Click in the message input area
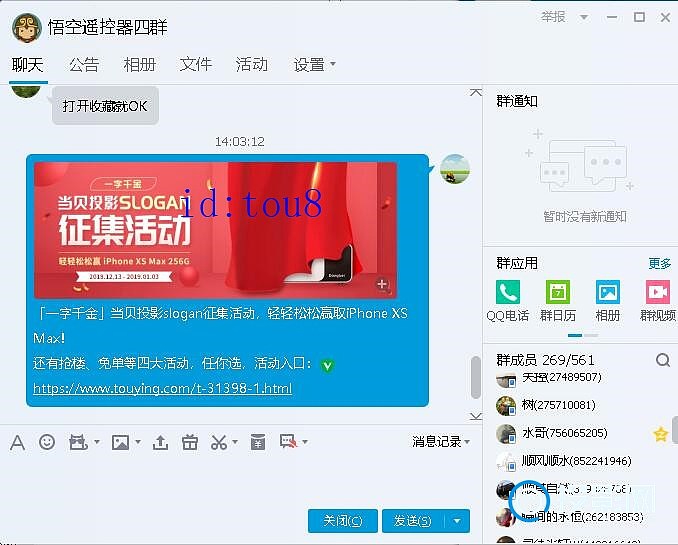Viewport: 678px width, 545px height. (240, 478)
